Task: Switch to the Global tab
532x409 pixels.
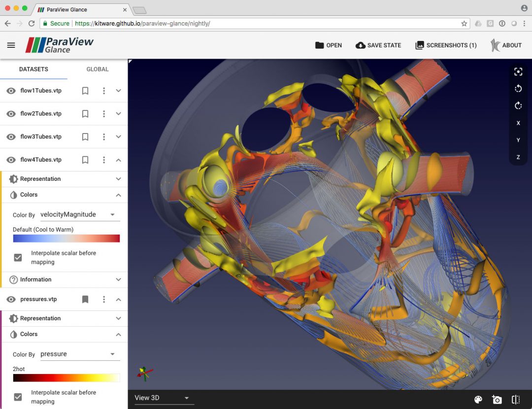Action: [x=98, y=69]
